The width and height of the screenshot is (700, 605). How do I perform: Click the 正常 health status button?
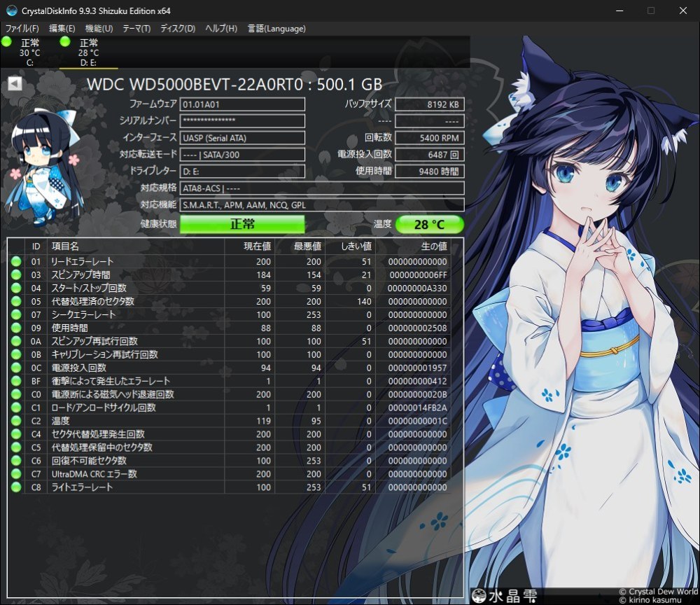point(242,224)
